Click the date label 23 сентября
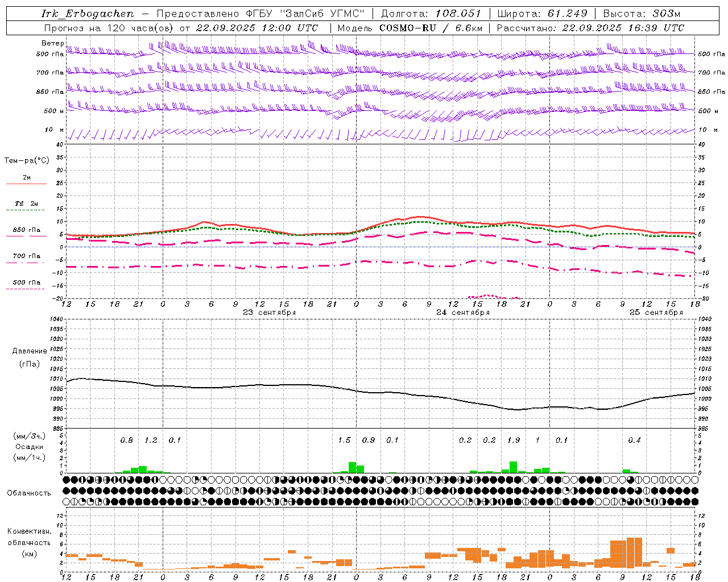The width and height of the screenshot is (728, 582). 270,313
